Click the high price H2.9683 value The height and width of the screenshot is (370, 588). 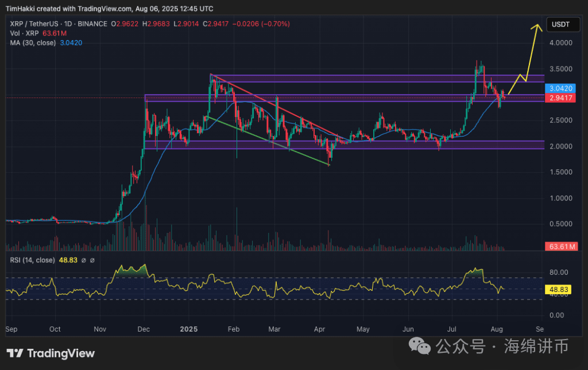point(156,24)
